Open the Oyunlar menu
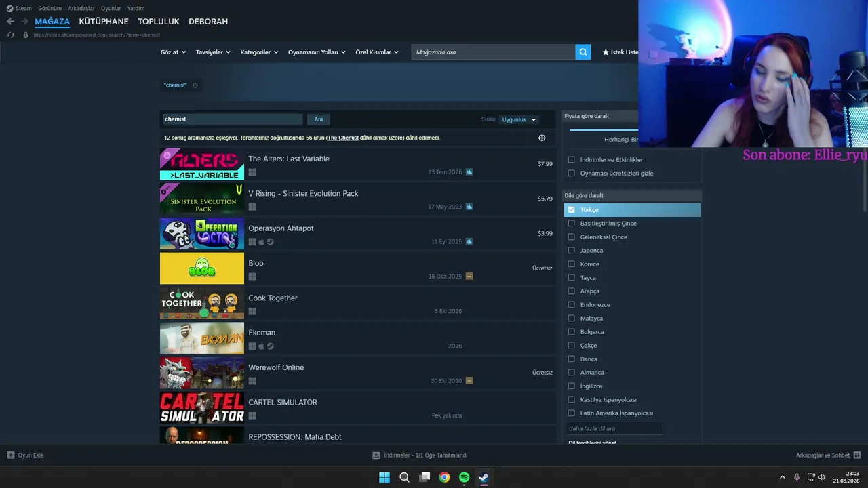Image resolution: width=868 pixels, height=488 pixels. click(x=111, y=9)
